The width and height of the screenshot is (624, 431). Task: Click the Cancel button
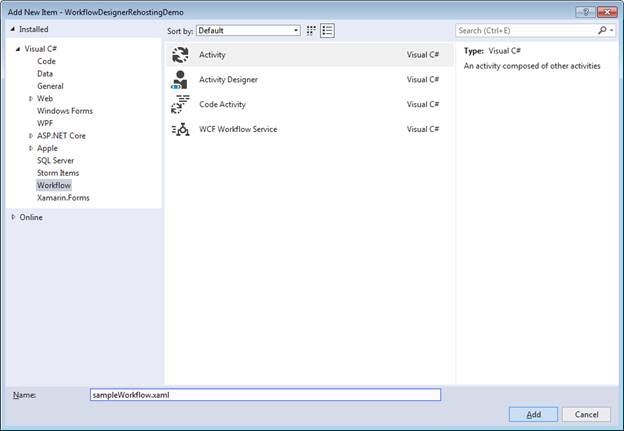tap(586, 414)
